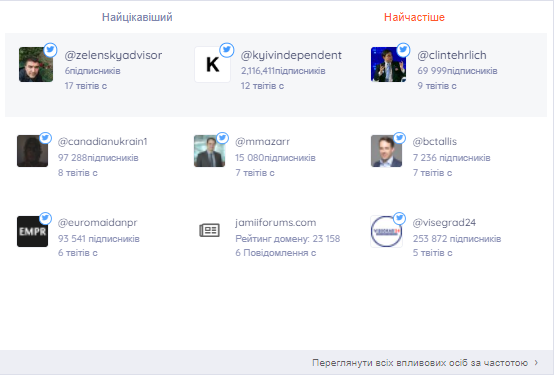Click Twitter badge on @canadianukrain1 avatar
The image size is (559, 377).
click(45, 138)
